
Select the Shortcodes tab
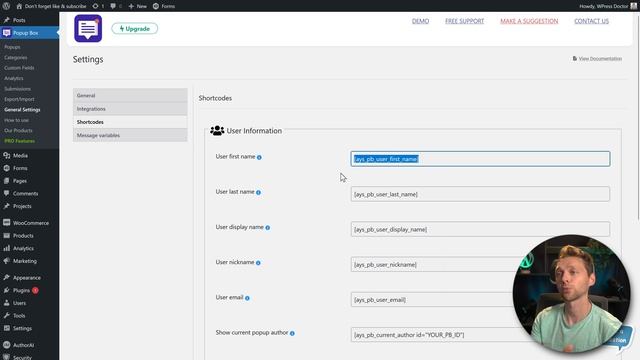pyautogui.click(x=130, y=122)
